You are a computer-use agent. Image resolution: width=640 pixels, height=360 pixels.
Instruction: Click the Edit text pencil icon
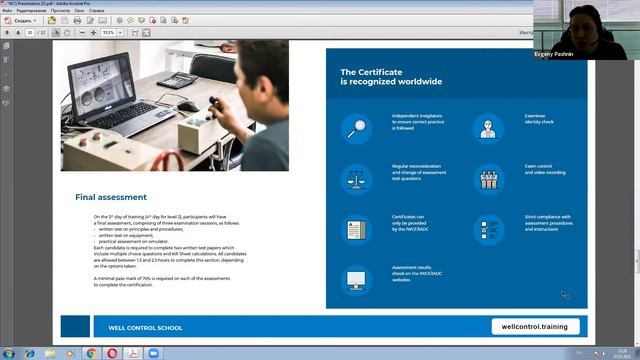pos(90,20)
